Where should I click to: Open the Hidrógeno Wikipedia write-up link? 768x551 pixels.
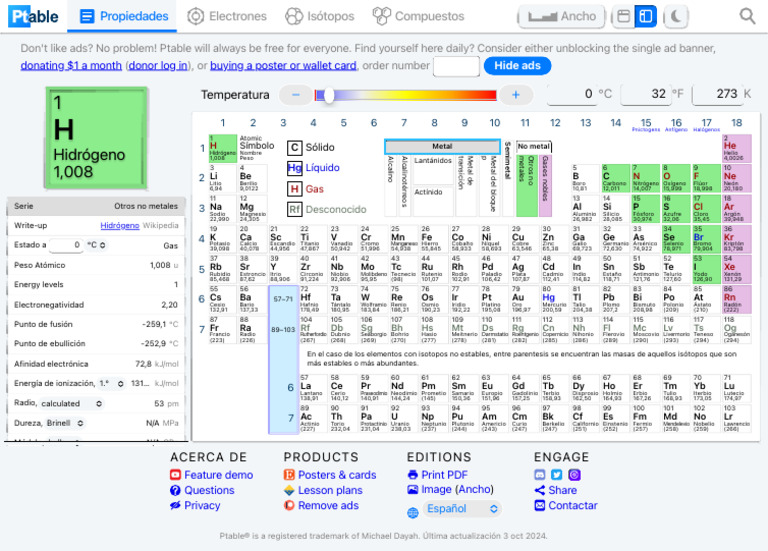point(120,226)
